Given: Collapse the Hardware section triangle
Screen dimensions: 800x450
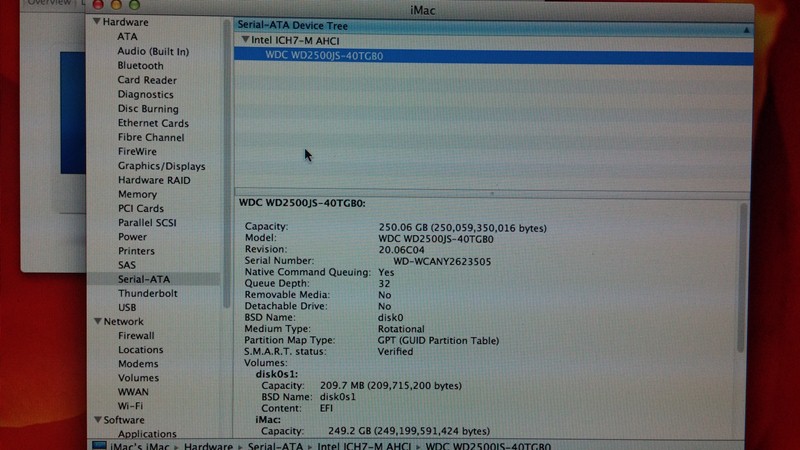Looking at the screenshot, I should coord(96,21).
